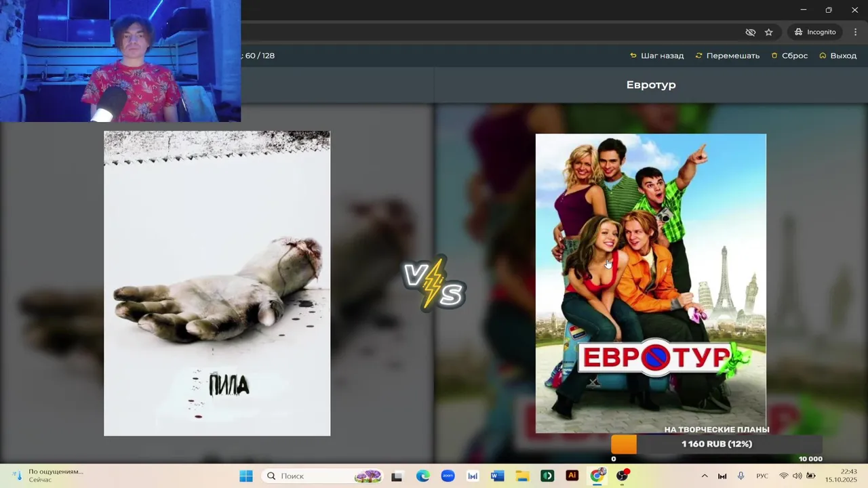Image resolution: width=868 pixels, height=488 pixels.
Task: Open the dark green taskbar app icon
Action: tap(547, 476)
